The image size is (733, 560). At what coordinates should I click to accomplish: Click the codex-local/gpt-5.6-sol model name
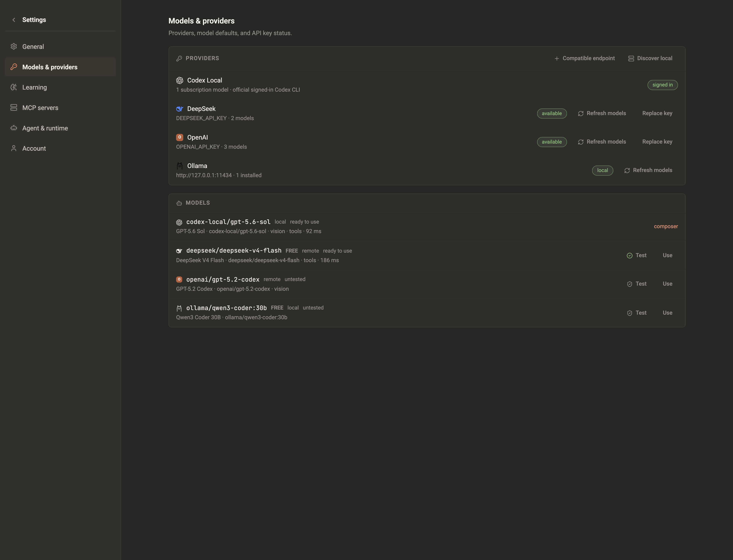(x=228, y=222)
